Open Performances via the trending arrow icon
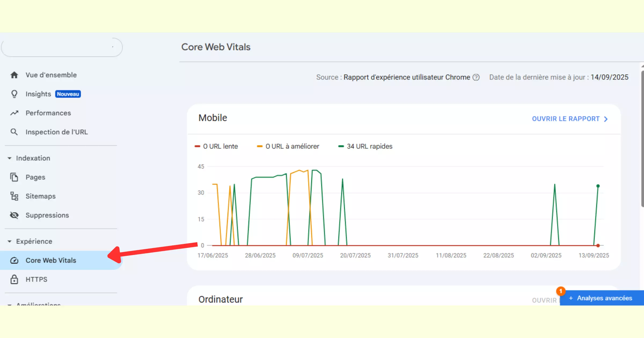This screenshot has height=338, width=644. 14,113
